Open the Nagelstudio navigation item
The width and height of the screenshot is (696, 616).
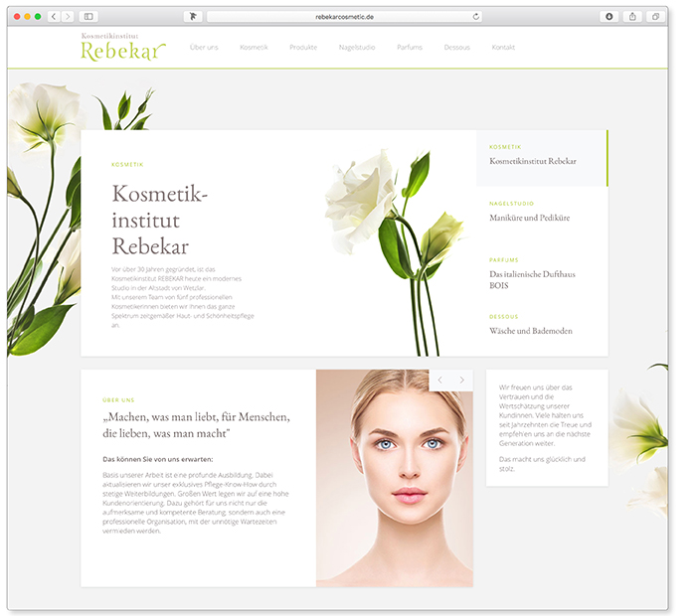[x=357, y=48]
